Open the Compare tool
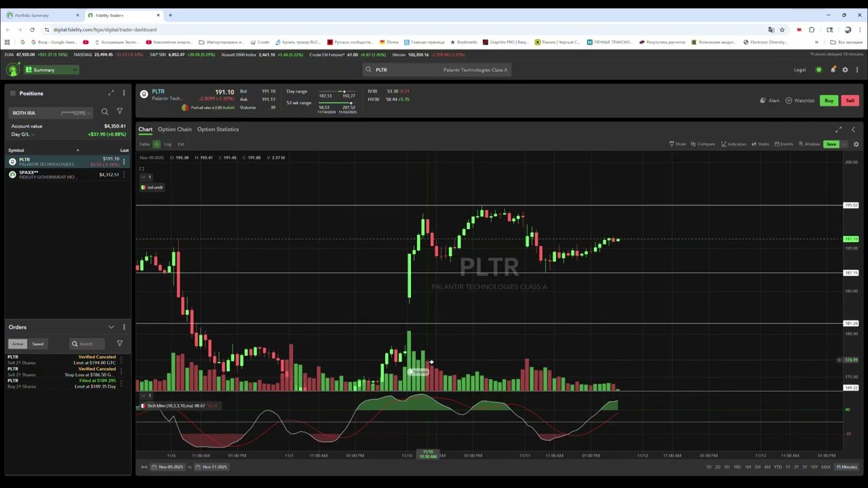 coord(703,144)
